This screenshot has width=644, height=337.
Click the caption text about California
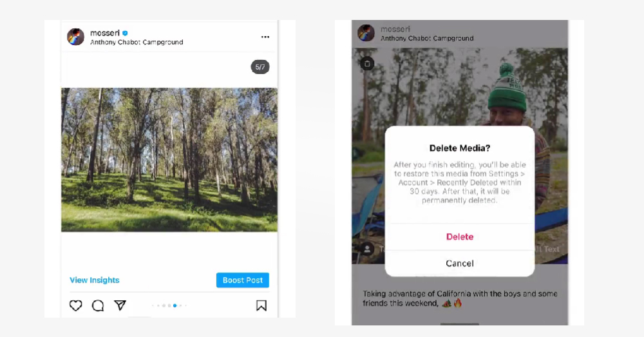click(x=460, y=298)
